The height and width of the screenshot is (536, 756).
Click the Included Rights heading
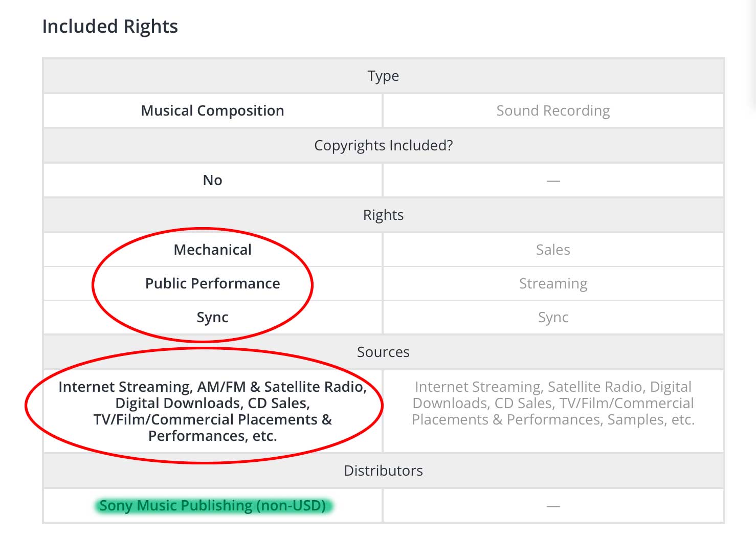[110, 27]
